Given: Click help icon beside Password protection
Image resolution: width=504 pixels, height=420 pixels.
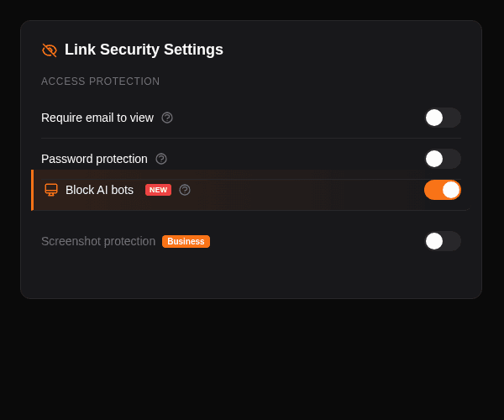Looking at the screenshot, I should [x=161, y=159].
